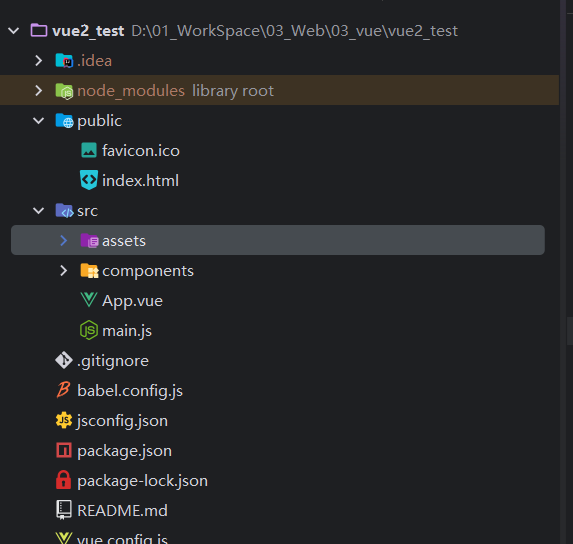Click the Node.js icon beside main.js
The height and width of the screenshot is (544, 573).
(89, 330)
